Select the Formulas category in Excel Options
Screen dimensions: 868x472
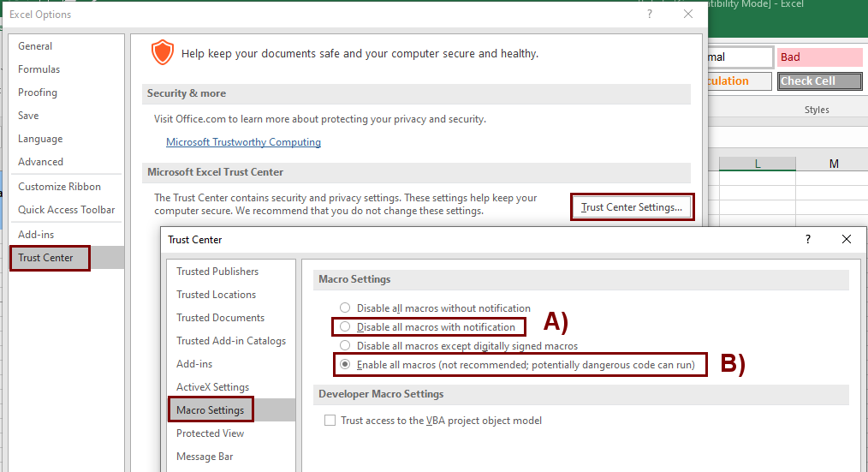(39, 69)
